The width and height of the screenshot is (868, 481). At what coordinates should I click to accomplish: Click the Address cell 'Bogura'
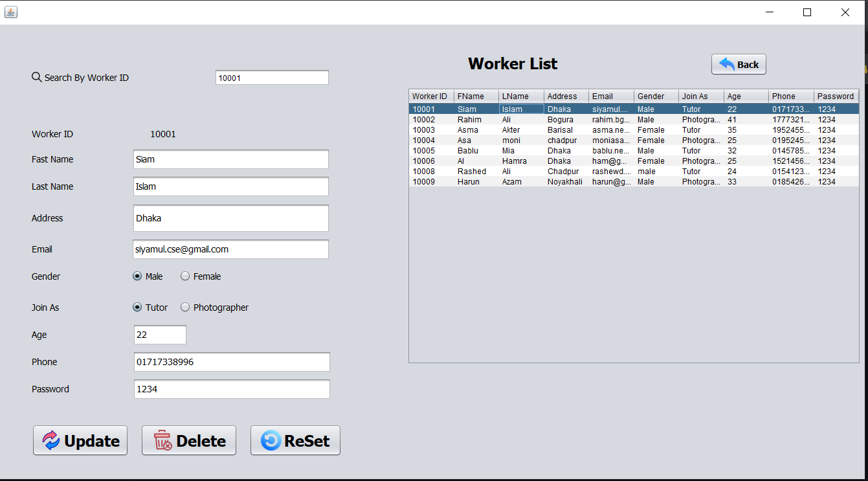(x=566, y=120)
